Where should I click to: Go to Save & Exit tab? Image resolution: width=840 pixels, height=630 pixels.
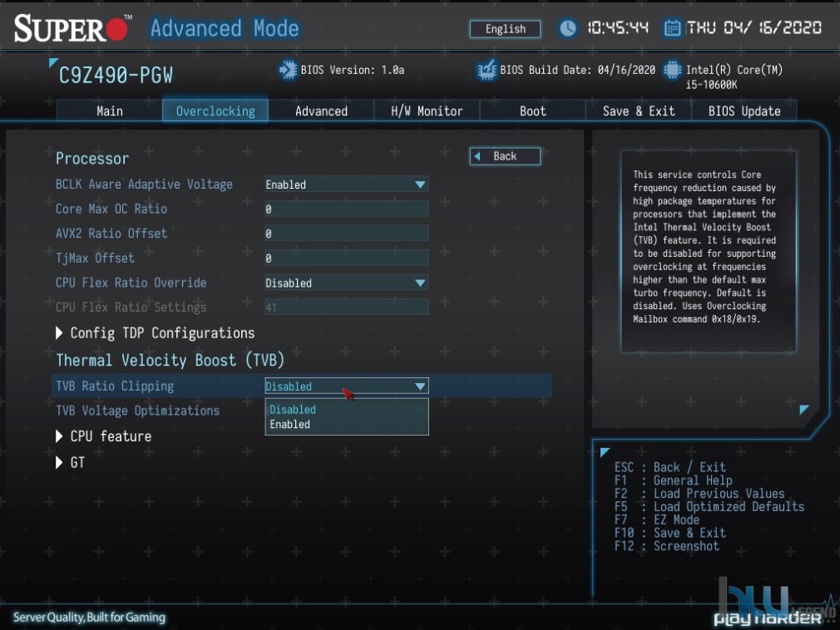point(639,111)
